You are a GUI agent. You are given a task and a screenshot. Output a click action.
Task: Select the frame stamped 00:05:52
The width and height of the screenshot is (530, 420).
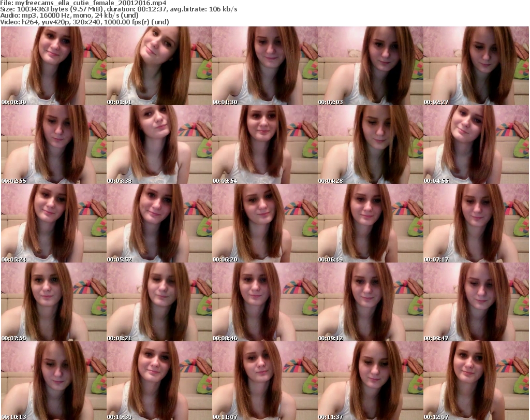coord(159,223)
